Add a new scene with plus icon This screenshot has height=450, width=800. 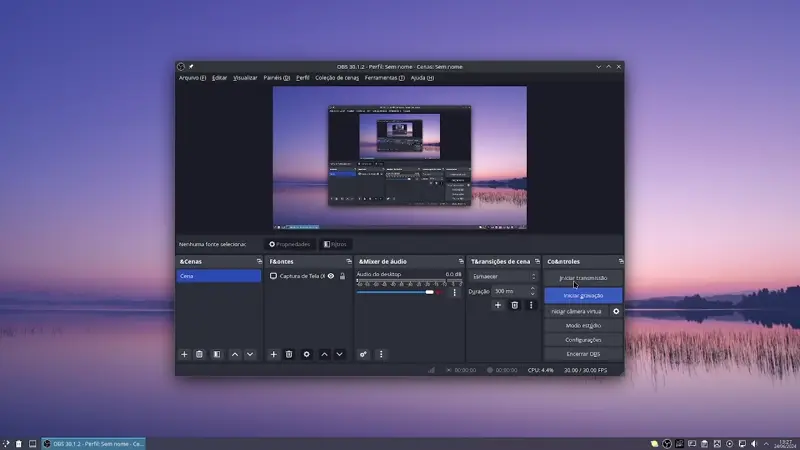184,354
